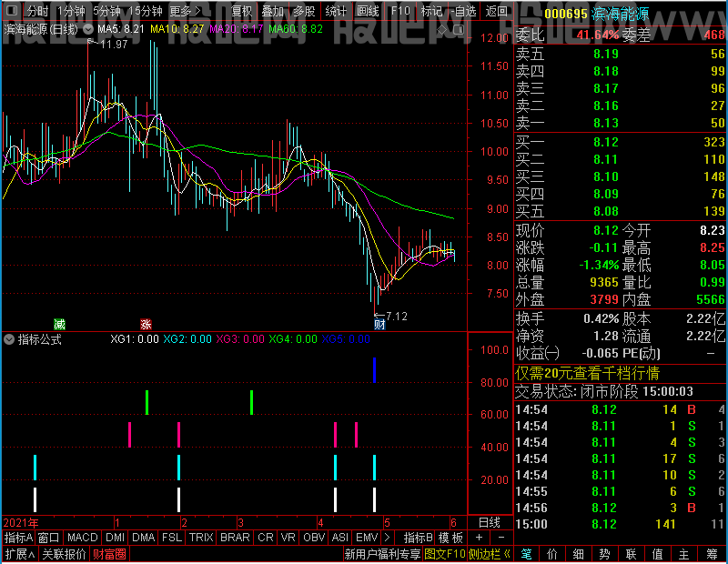Click 卖一 price 8.13 row
The height and width of the screenshot is (564, 728).
coord(621,123)
